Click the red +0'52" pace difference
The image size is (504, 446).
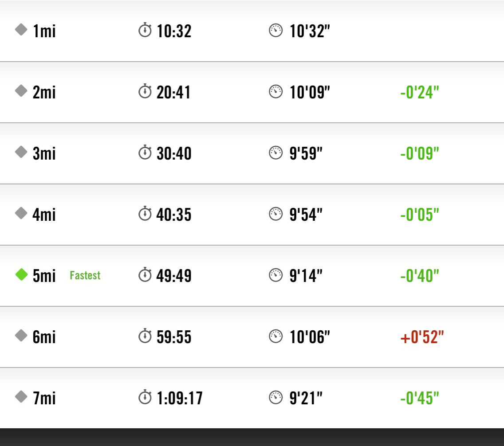tap(422, 337)
